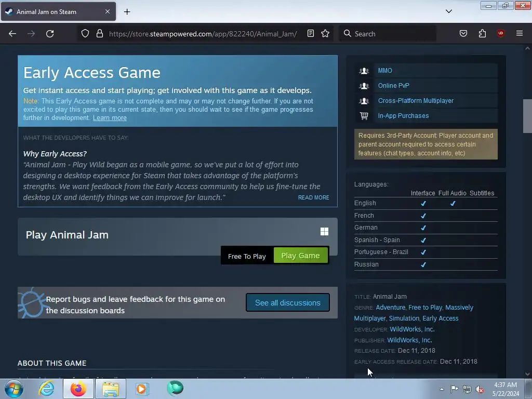Viewport: 532px width, 399px height.
Task: Open Windows Explorer folder in taskbar
Action: (111, 389)
